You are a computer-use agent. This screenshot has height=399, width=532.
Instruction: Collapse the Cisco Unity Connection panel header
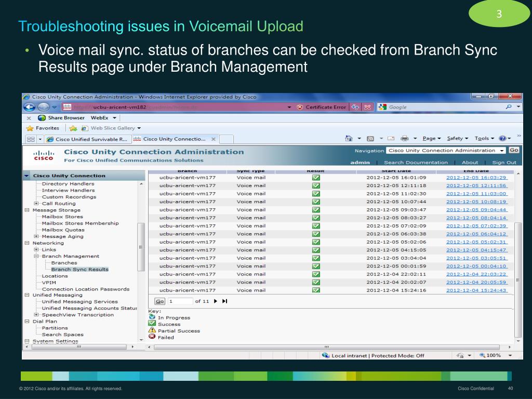point(27,176)
